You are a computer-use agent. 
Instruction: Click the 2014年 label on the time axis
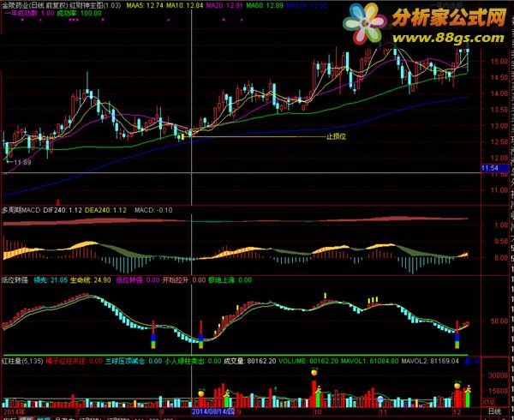[14, 411]
